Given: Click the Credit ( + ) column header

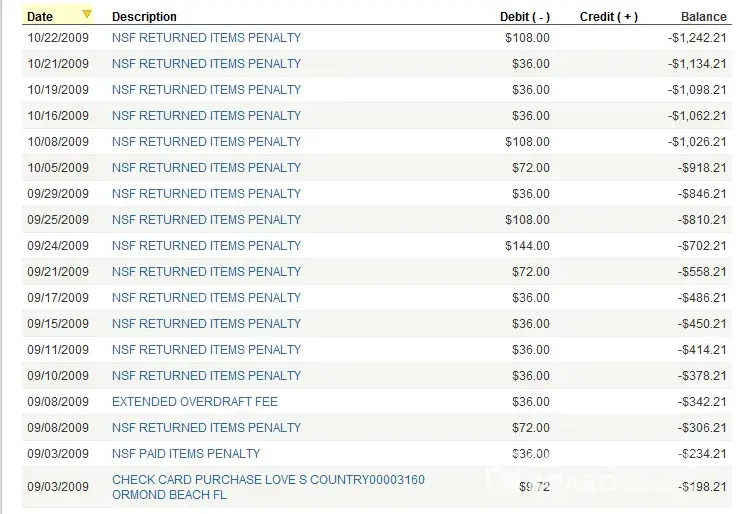Looking at the screenshot, I should pyautogui.click(x=608, y=17).
